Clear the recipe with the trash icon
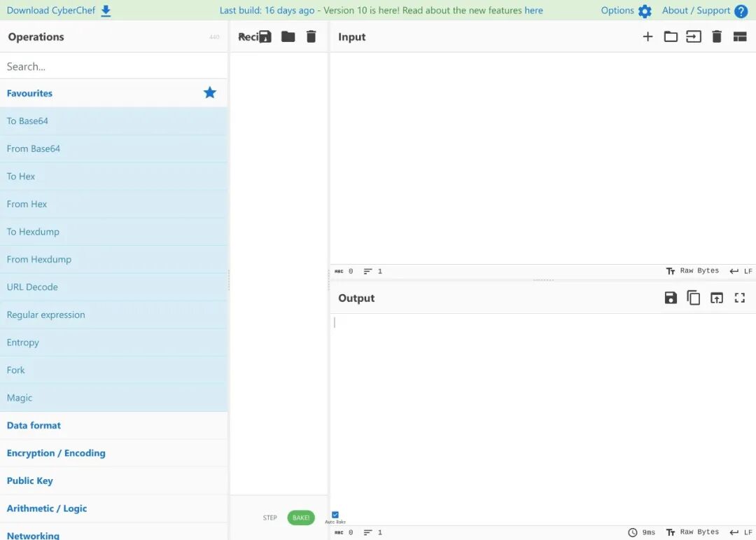Viewport: 756px width, 540px height. point(311,36)
